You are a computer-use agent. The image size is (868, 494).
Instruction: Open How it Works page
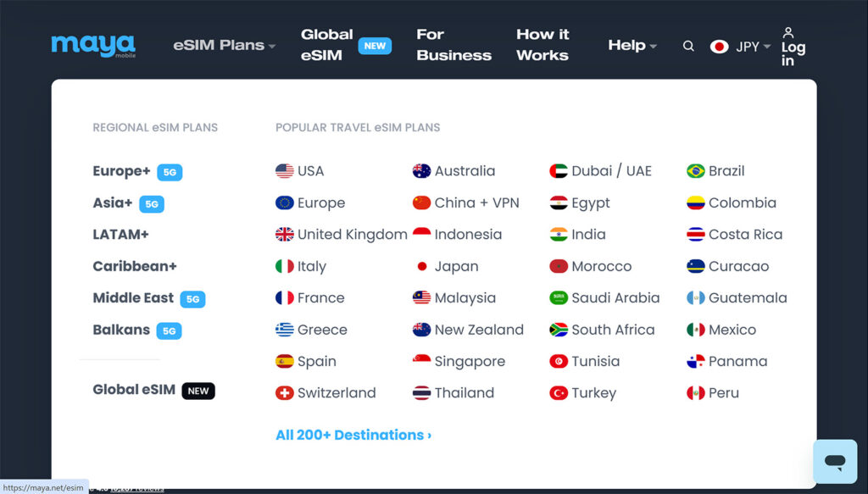pos(542,46)
